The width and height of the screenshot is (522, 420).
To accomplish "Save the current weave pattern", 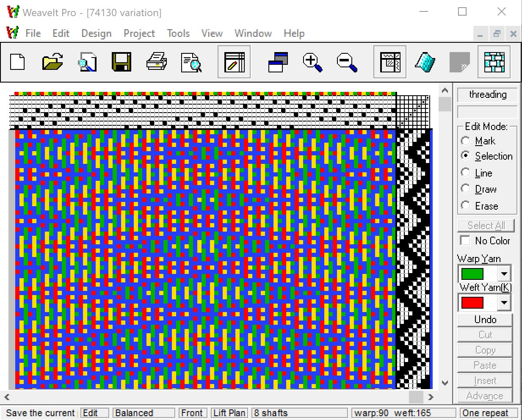I will (122, 62).
